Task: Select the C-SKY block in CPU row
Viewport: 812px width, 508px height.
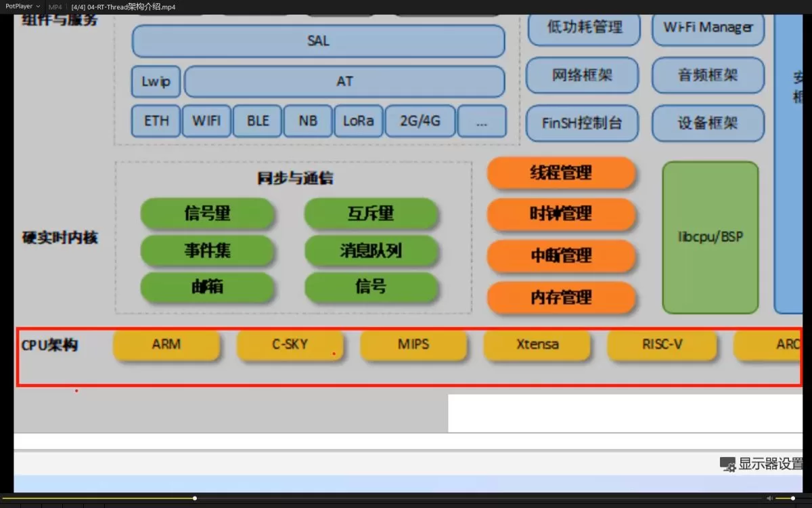Action: pyautogui.click(x=290, y=345)
